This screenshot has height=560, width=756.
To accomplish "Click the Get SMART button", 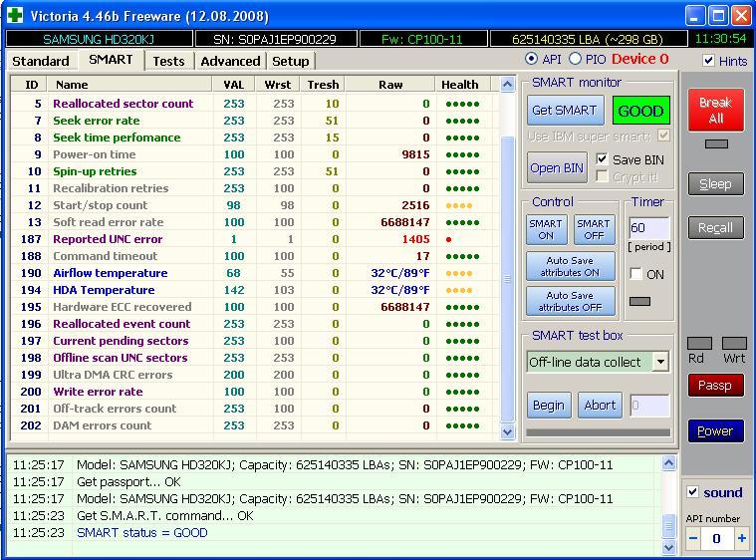I will (x=564, y=111).
